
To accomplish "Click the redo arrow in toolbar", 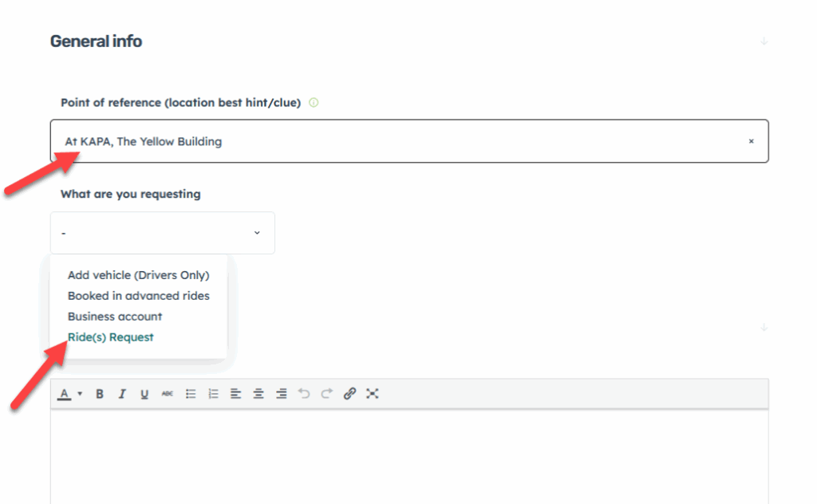I will click(326, 394).
